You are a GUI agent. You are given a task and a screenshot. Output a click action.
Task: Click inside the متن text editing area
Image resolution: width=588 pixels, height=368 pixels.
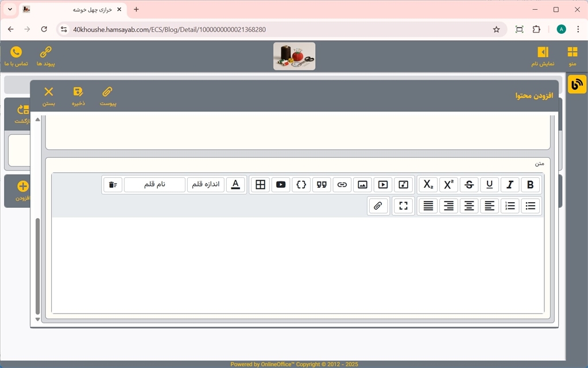click(297, 264)
